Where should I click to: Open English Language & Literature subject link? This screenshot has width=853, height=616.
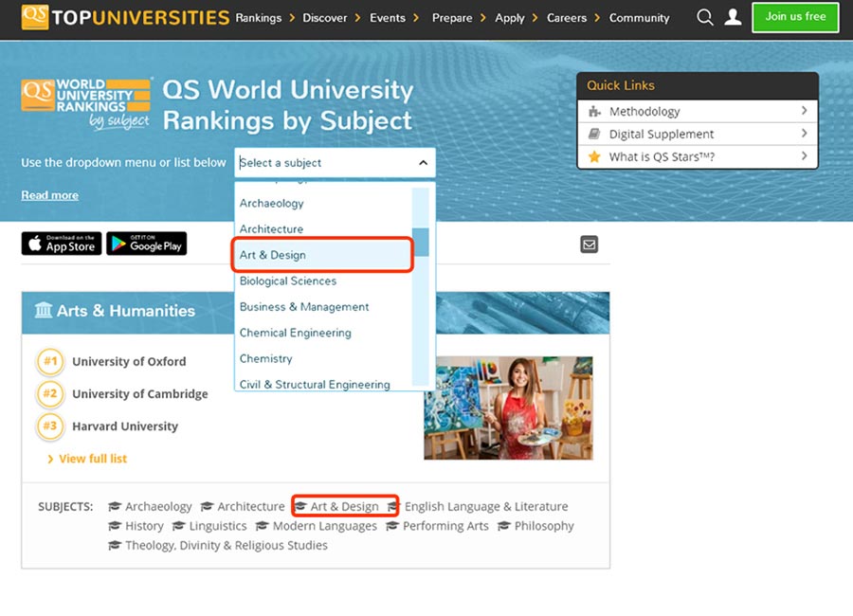coord(486,507)
